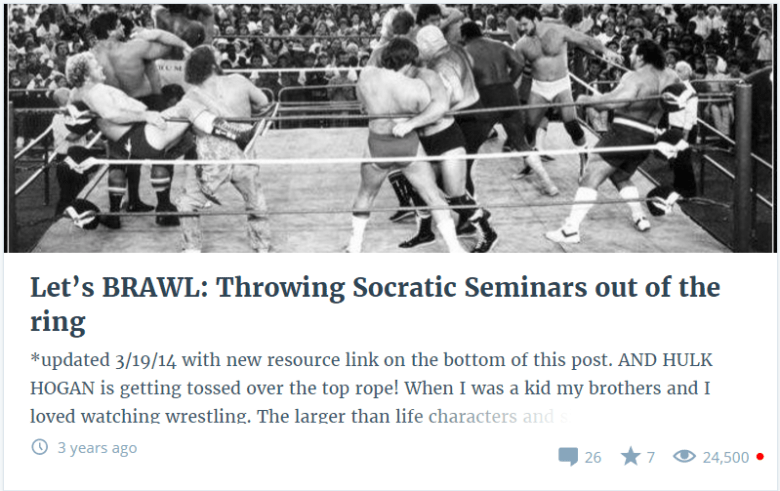780x491 pixels.
Task: Click the 24,500 views count
Action: [x=726, y=457]
